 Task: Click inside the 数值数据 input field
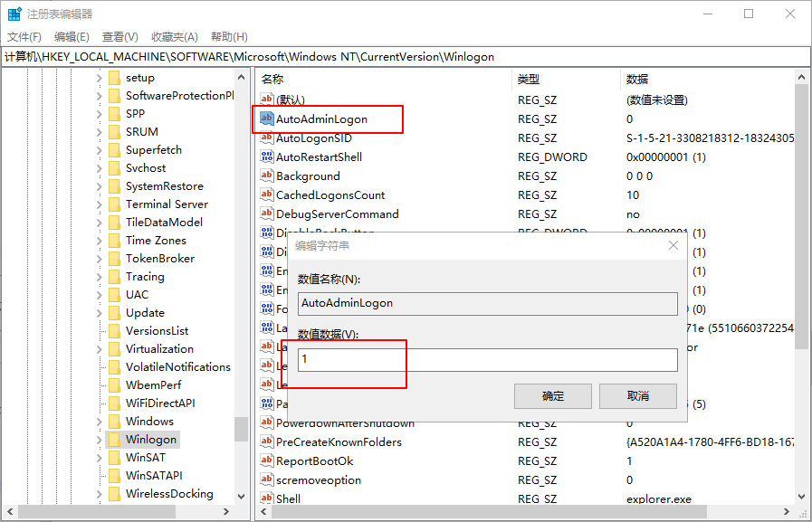click(x=489, y=359)
